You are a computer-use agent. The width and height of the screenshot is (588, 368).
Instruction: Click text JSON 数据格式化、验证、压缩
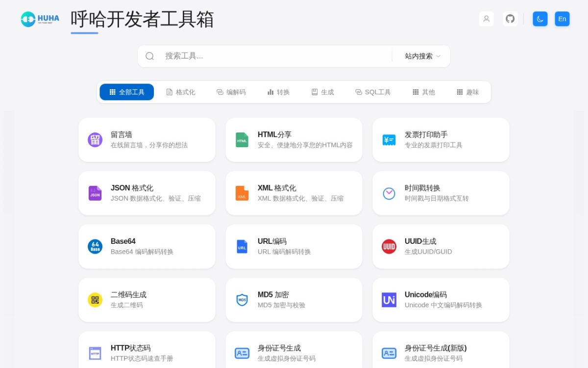(156, 199)
